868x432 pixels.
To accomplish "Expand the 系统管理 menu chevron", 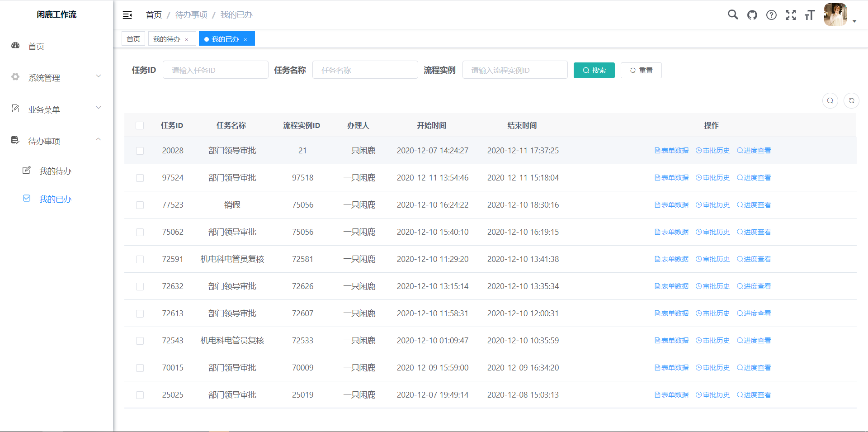I will point(99,76).
